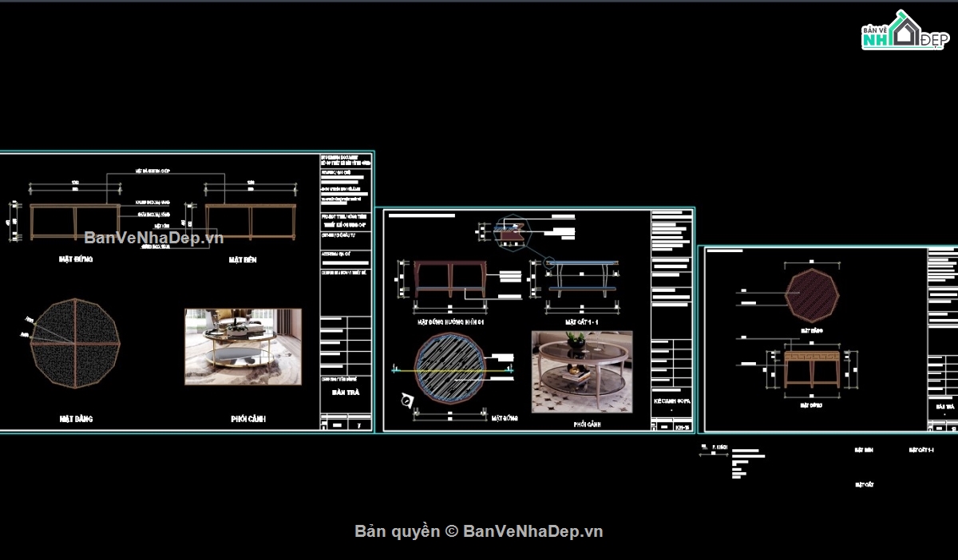Select the tea table perspective photo, left sheet

click(243, 347)
